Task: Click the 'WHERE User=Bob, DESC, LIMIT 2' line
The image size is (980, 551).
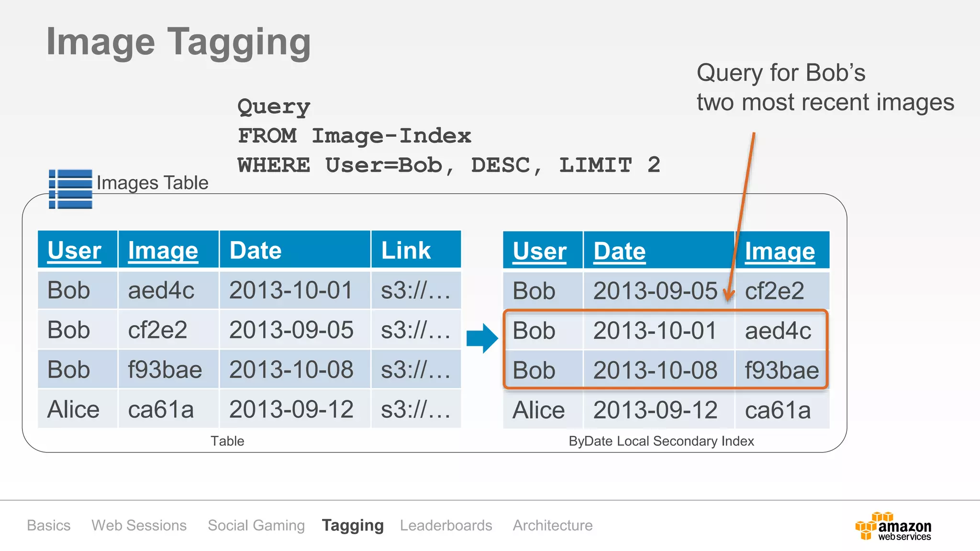Action: point(449,165)
